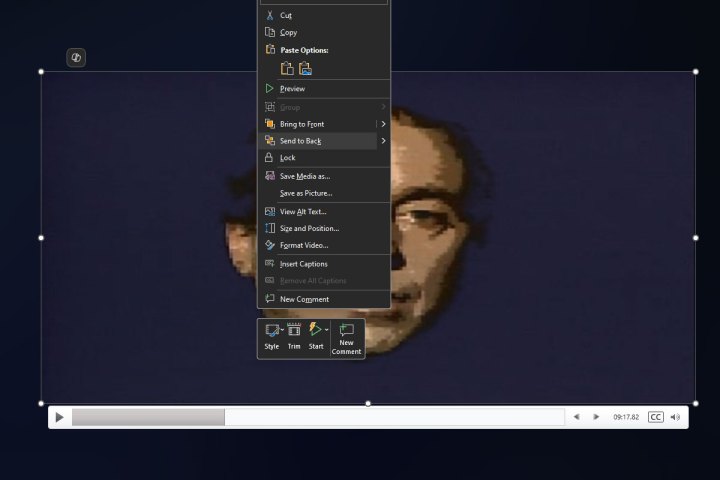Toggle closed captions with CC button
The width and height of the screenshot is (720, 480).
[x=656, y=417]
